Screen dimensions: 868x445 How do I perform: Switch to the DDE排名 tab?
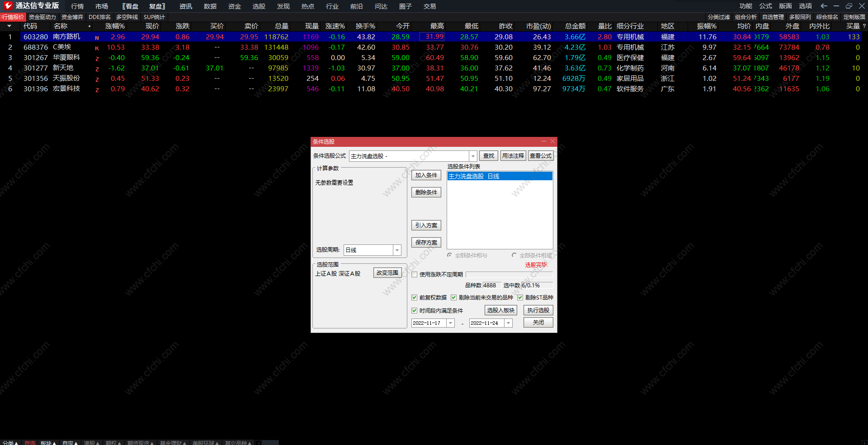(x=99, y=17)
